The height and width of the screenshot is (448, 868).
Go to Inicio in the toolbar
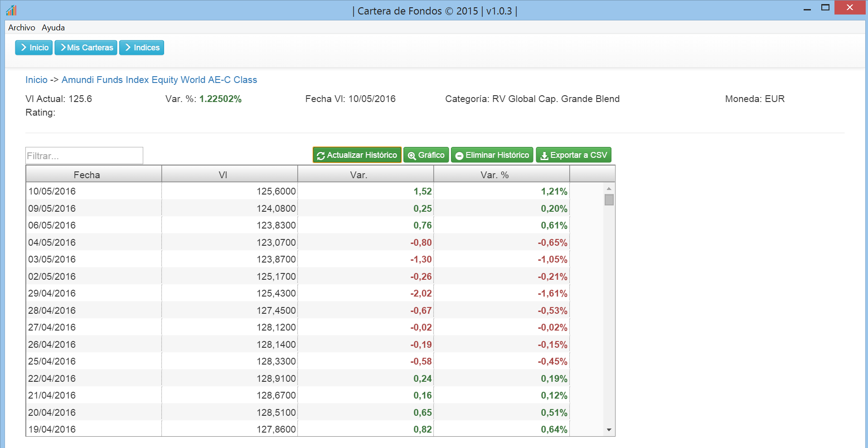(34, 48)
